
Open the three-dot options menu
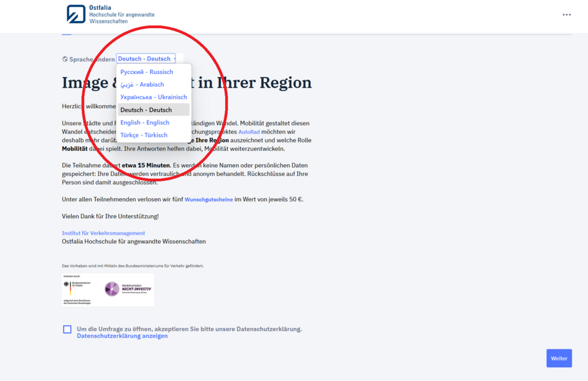pos(566,15)
